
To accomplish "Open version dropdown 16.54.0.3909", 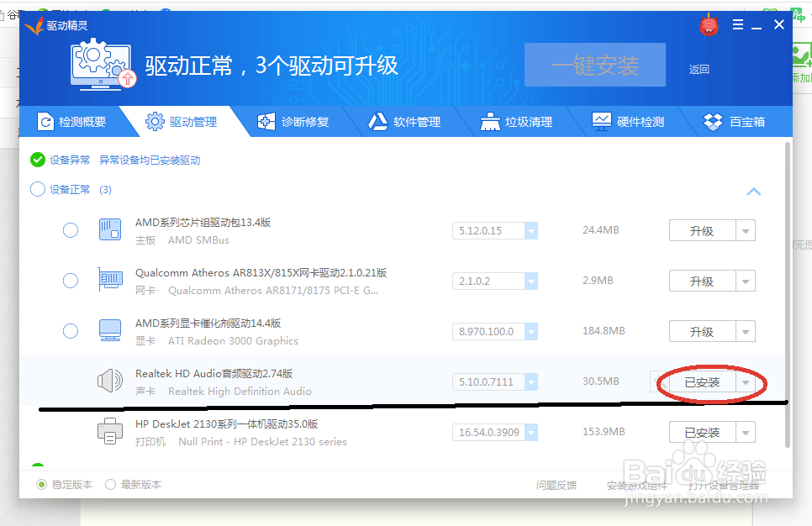I will [530, 432].
